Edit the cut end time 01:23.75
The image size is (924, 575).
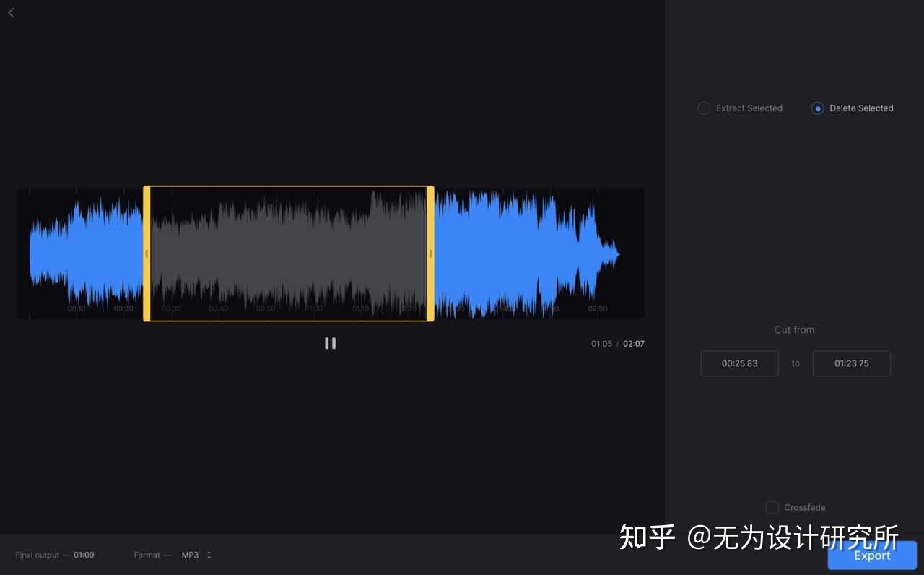click(852, 363)
